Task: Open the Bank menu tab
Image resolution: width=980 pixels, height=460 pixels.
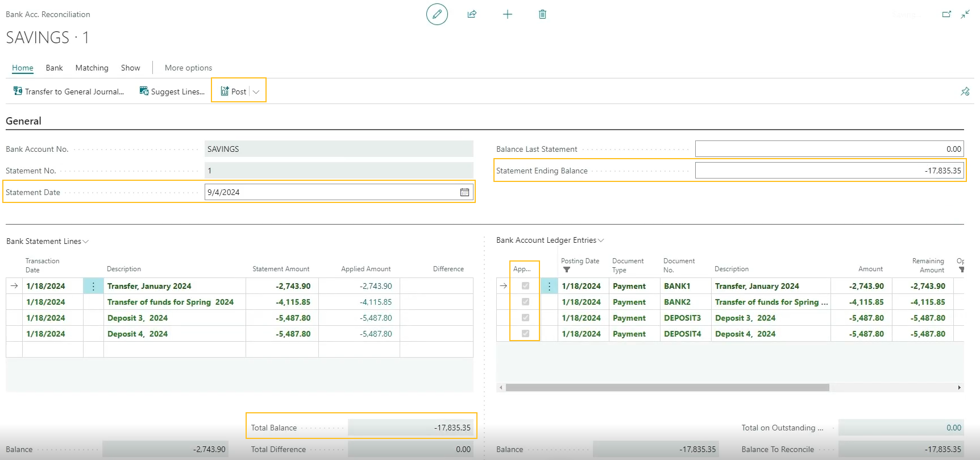Action: tap(54, 68)
